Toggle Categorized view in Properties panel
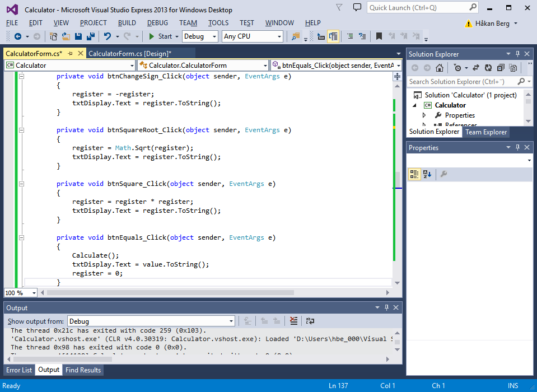Screen dimensions: 537x392 coord(414,174)
